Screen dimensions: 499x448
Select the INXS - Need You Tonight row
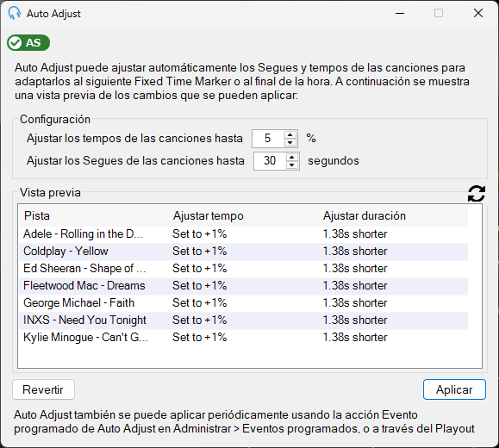tap(243, 320)
